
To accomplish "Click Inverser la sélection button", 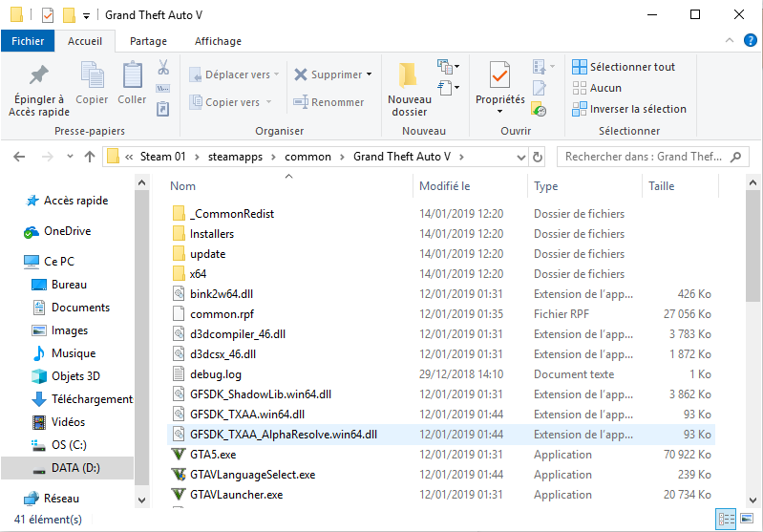I will pyautogui.click(x=629, y=109).
